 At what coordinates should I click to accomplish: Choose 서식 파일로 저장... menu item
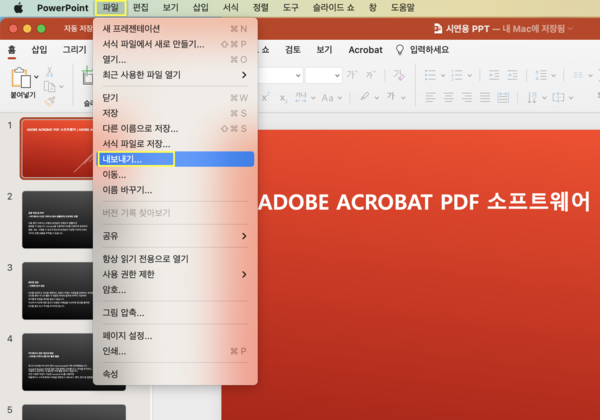coord(175,144)
